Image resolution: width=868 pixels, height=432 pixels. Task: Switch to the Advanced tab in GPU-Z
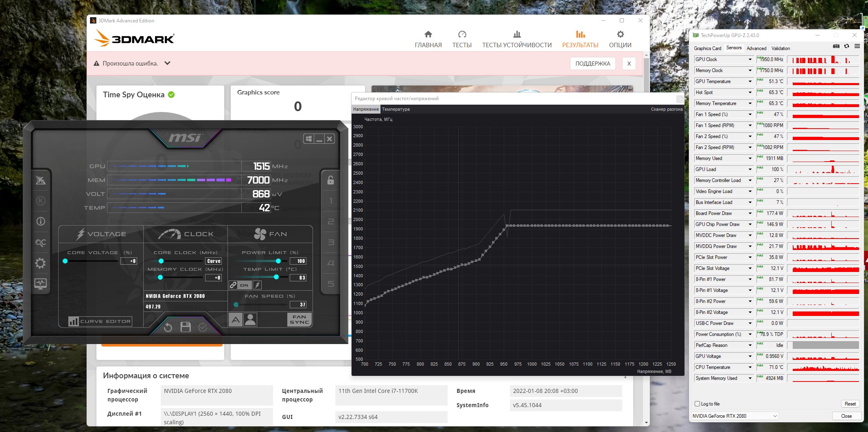click(x=756, y=48)
